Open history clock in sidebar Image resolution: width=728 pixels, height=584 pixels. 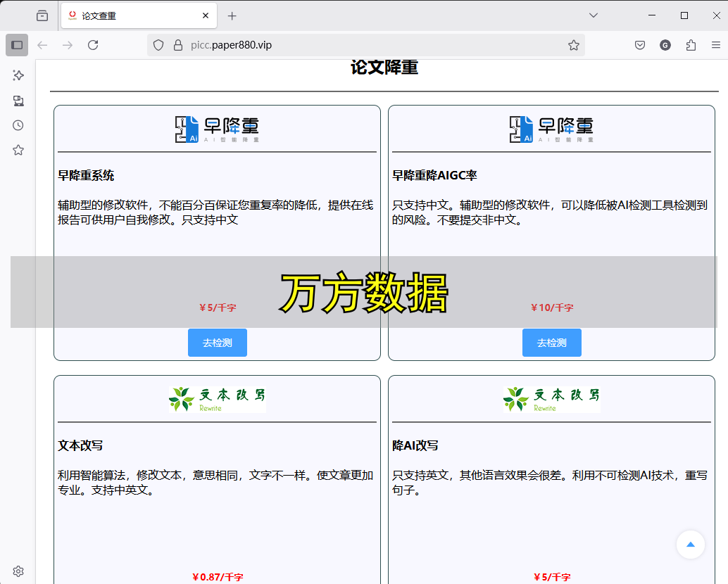18,125
